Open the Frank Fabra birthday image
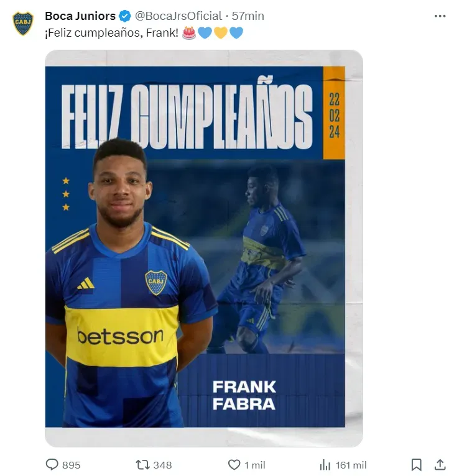Image resolution: width=454 pixels, height=476 pixels. point(203,249)
